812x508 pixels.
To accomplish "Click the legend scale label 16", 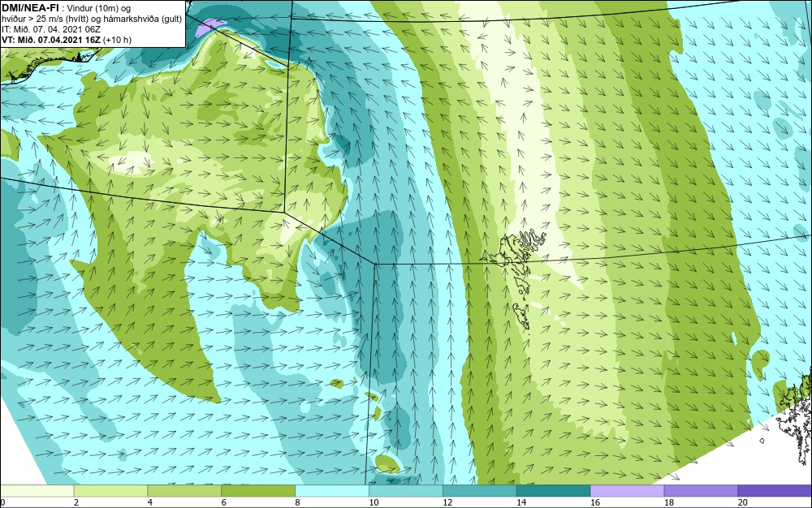I will click(595, 502).
